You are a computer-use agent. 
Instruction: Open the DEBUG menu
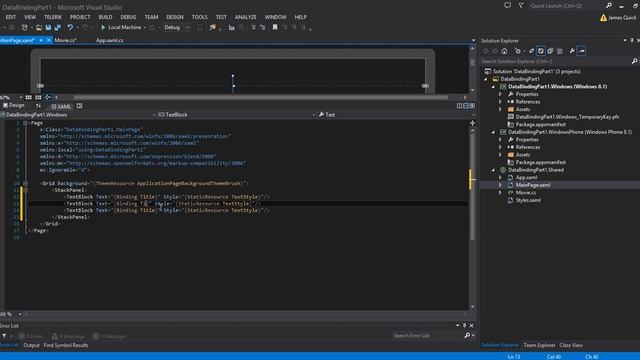coord(128,17)
